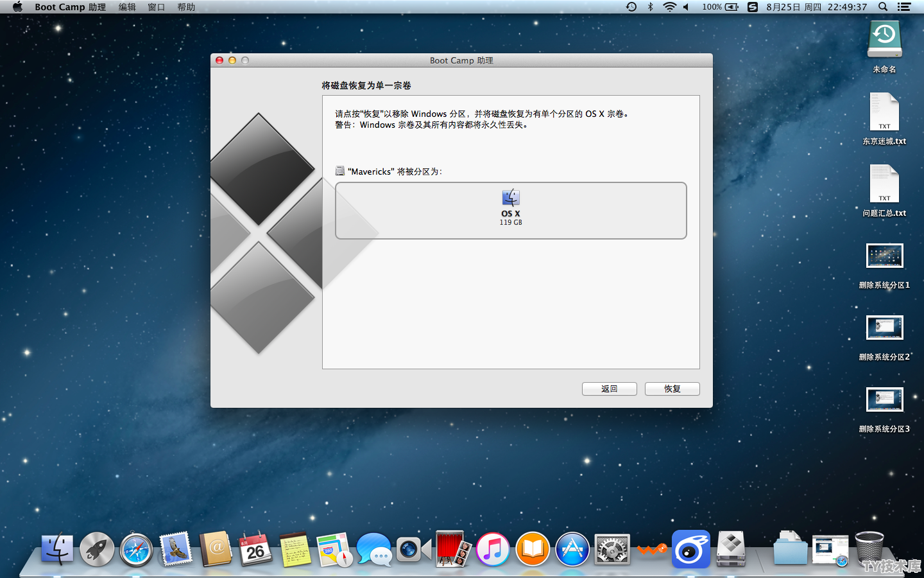The height and width of the screenshot is (578, 924).
Task: Open the screenshot stack in Dock
Action: (830, 551)
